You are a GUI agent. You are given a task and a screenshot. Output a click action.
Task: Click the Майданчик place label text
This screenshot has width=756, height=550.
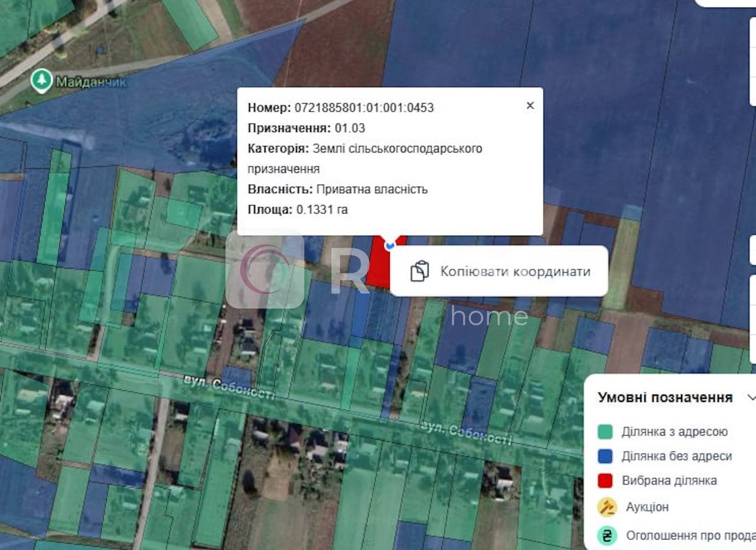(91, 82)
